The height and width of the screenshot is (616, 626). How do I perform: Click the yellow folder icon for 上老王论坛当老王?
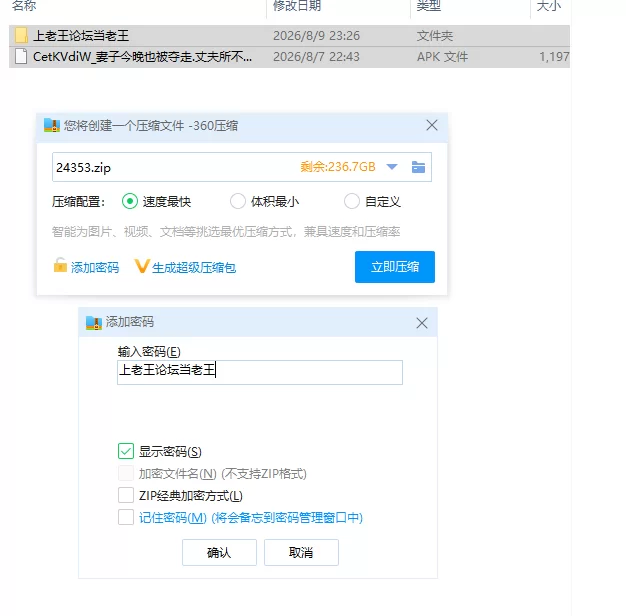point(21,36)
